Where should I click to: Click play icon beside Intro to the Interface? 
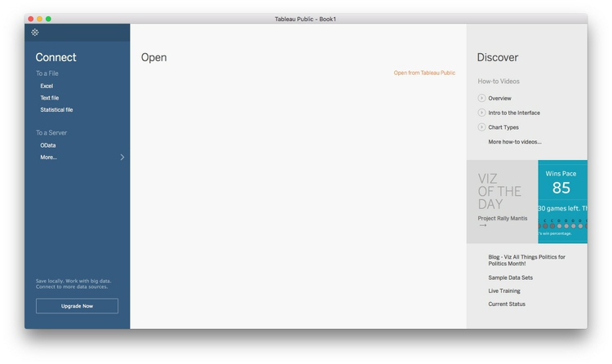(481, 113)
